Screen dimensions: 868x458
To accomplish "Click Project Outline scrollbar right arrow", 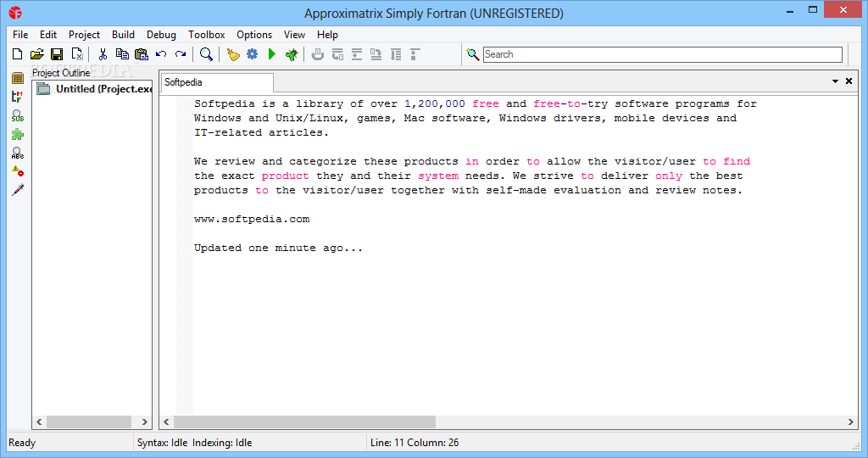I will point(144,422).
